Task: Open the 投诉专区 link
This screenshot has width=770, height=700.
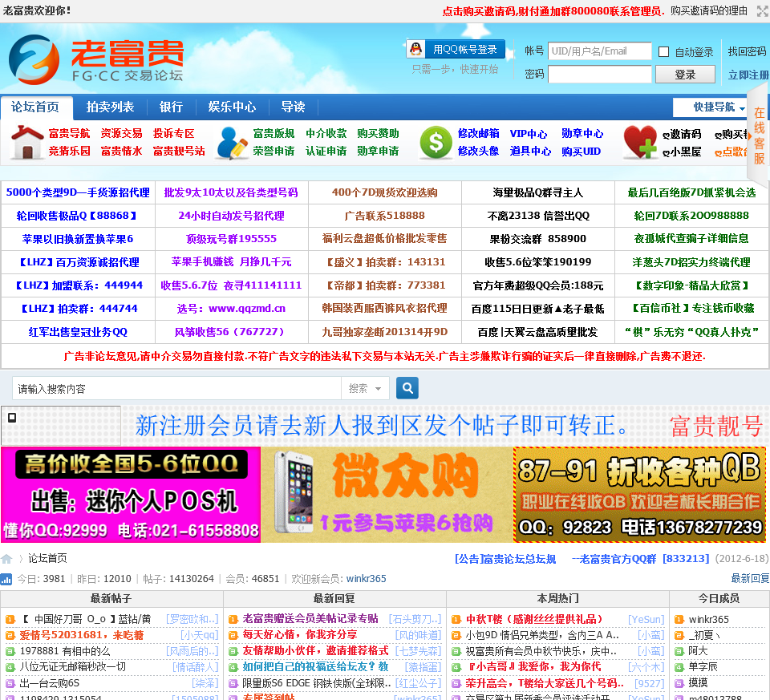Action: [174, 134]
